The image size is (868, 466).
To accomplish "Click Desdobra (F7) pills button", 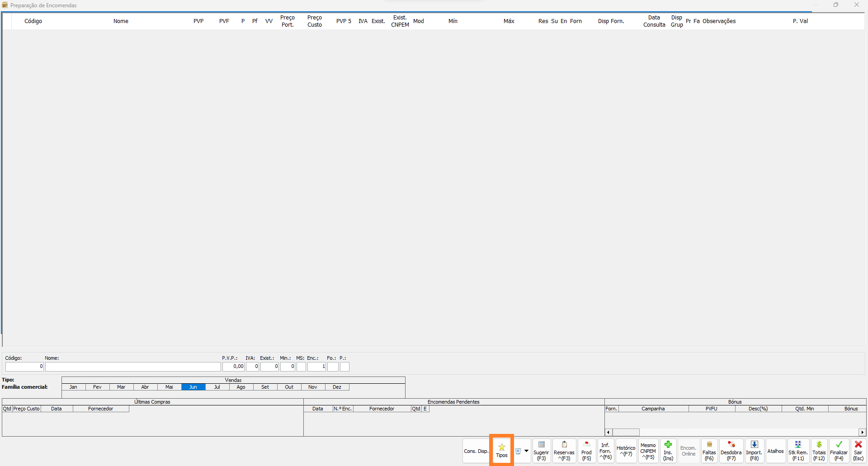I will click(x=731, y=451).
